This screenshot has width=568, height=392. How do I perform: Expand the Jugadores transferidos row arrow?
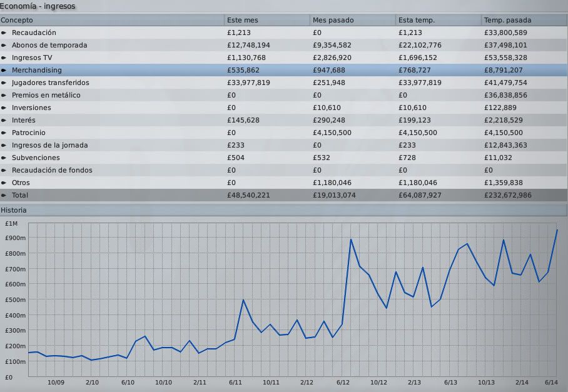[4, 83]
